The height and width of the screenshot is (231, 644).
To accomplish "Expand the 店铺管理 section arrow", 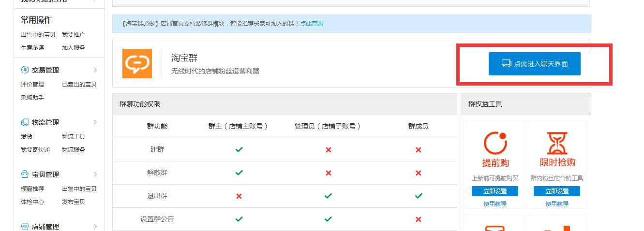I will click(95, 227).
